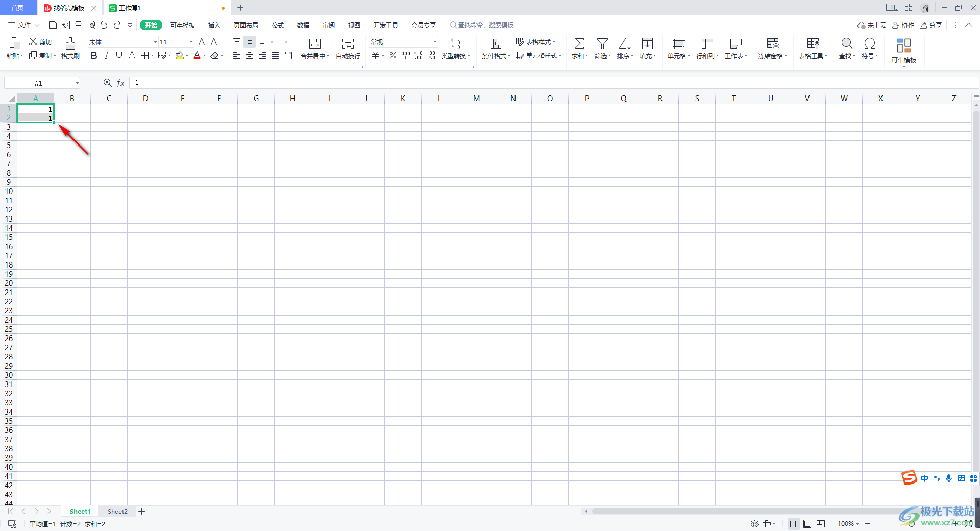This screenshot has height=531, width=980.
Task: Expand Freeze Panes (冻结窗格) dropdown
Action: coord(786,56)
